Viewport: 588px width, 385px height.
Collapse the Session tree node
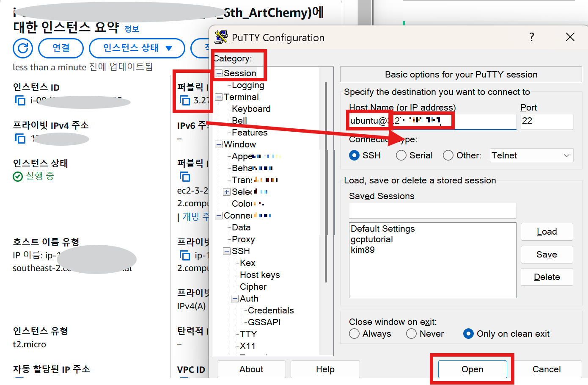point(219,73)
